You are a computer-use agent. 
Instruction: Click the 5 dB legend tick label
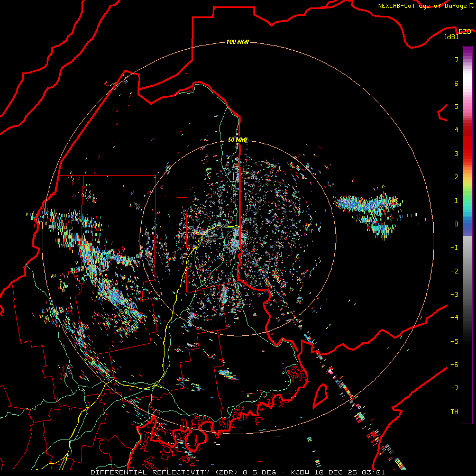(x=456, y=106)
